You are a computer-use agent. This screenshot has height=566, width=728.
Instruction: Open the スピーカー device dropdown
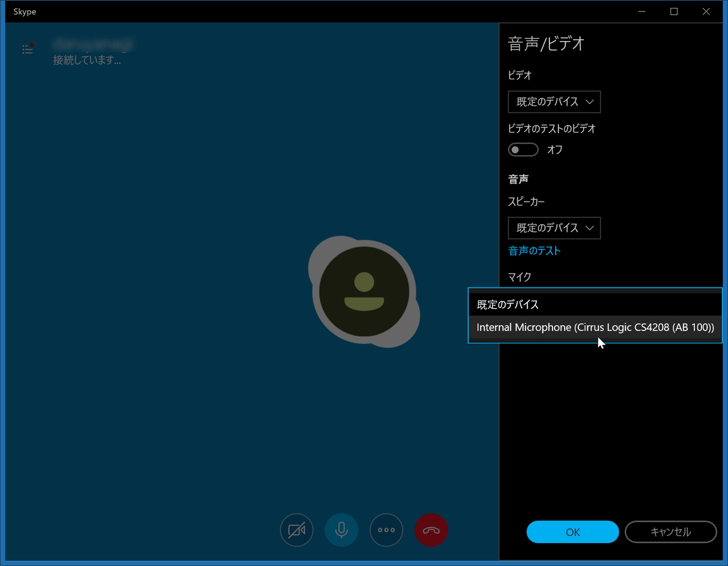click(x=554, y=228)
